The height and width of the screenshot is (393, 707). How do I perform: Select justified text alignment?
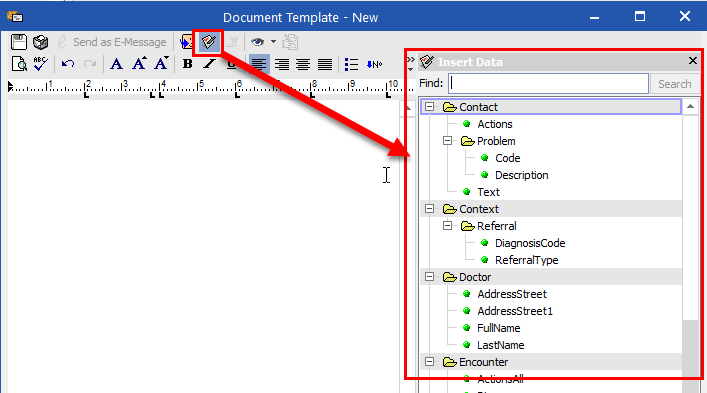(325, 64)
